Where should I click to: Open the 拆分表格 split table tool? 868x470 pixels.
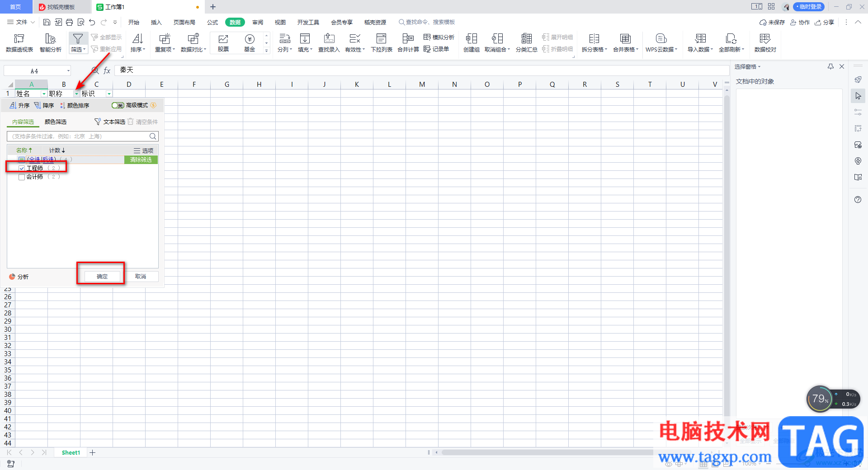point(594,43)
